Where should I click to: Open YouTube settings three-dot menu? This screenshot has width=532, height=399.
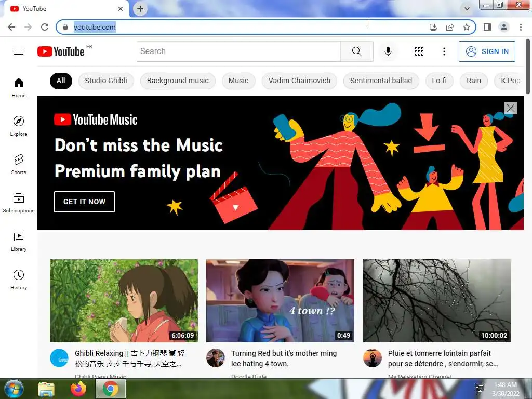coord(444,51)
